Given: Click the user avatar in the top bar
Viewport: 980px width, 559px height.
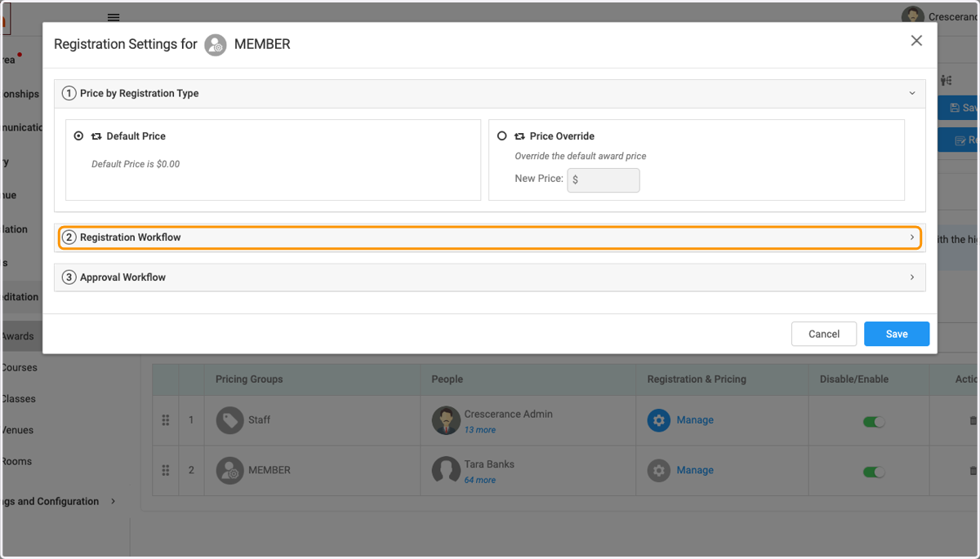Looking at the screenshot, I should click(912, 16).
